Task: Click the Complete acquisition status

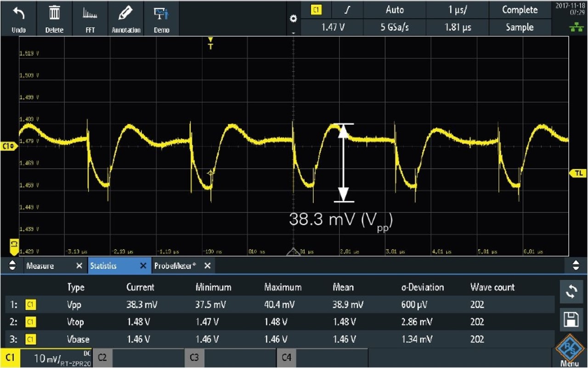Action: click(520, 10)
